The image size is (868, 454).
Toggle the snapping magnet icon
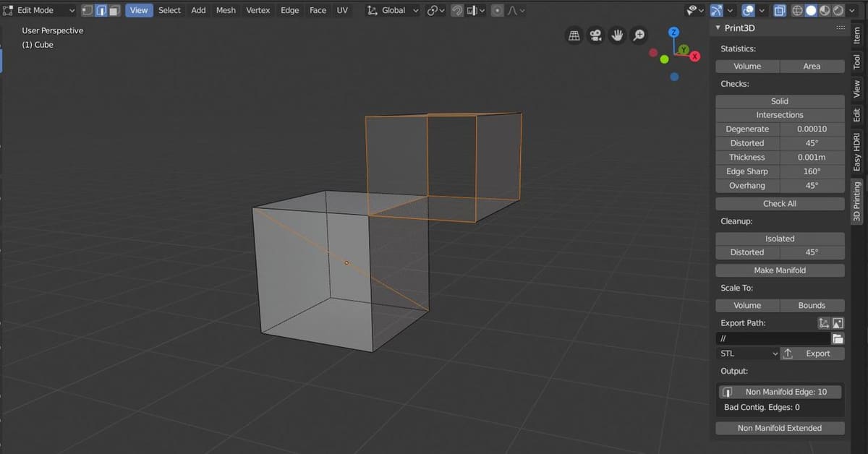click(457, 10)
